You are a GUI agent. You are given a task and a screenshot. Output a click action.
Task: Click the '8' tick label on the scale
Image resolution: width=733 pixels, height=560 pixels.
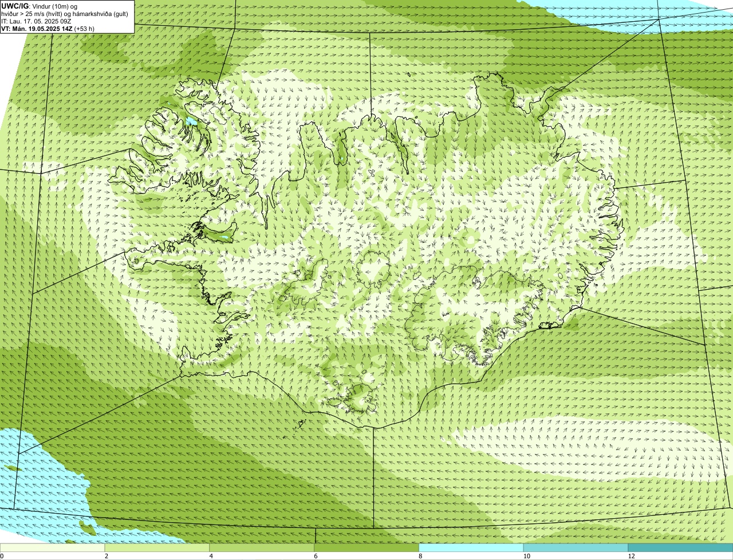point(420,556)
